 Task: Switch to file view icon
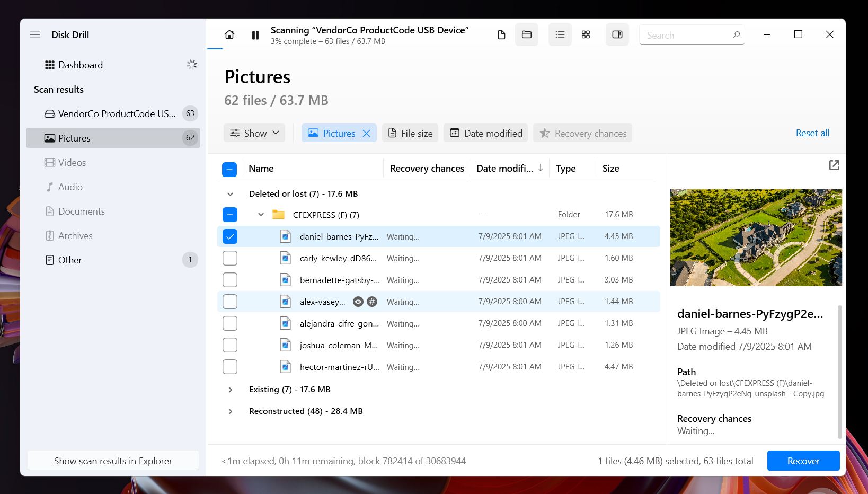pyautogui.click(x=501, y=34)
